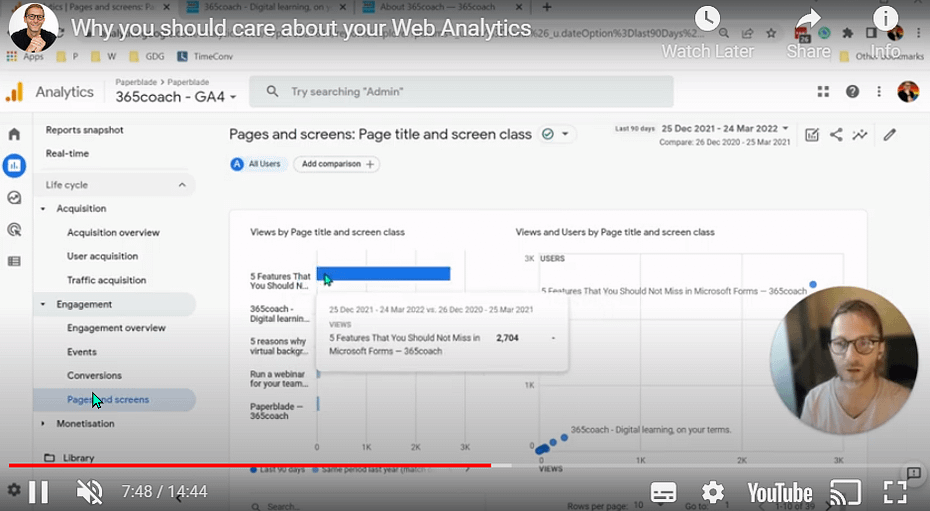
Task: Open the Conversions report
Action: click(x=94, y=376)
